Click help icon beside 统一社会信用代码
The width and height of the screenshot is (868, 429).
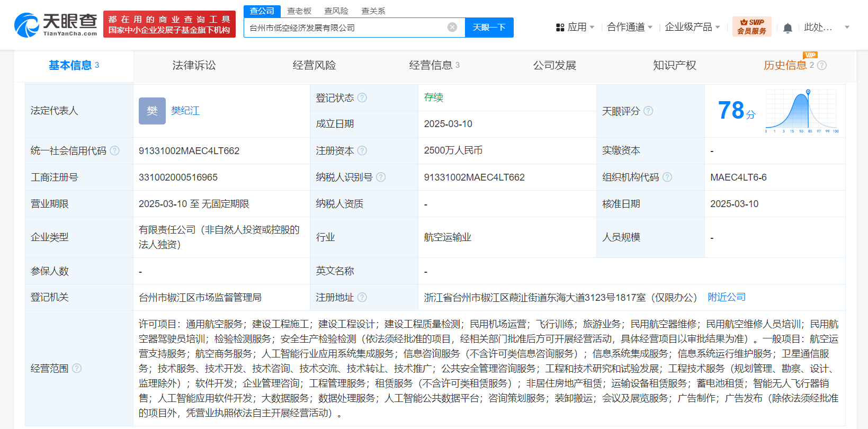tap(115, 151)
